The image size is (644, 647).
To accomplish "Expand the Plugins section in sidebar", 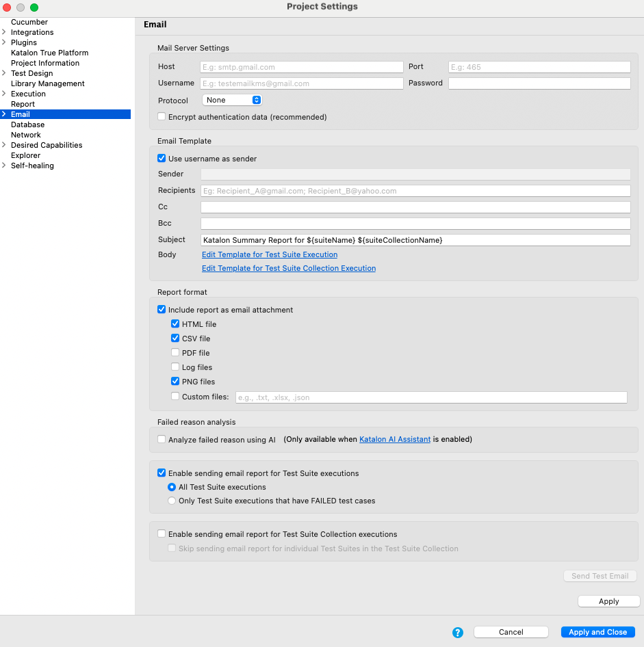I will pos(5,42).
